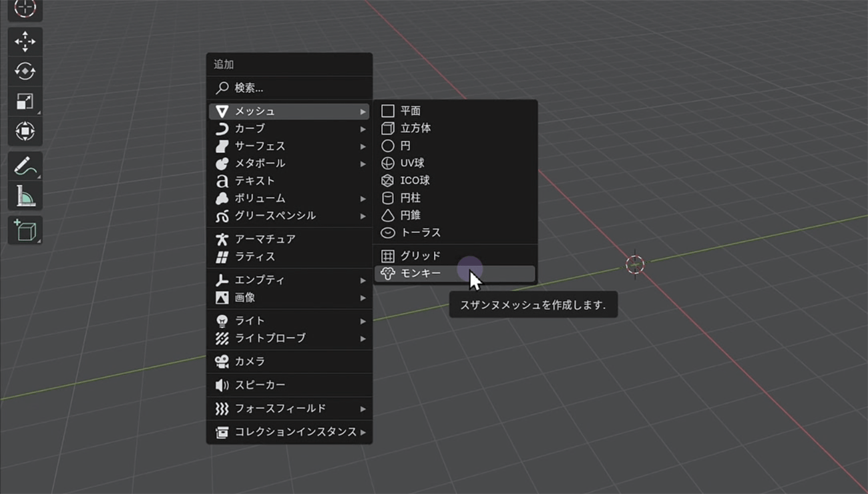Click the アーマチュア figure icon
This screenshot has width=868, height=494.
tap(222, 239)
